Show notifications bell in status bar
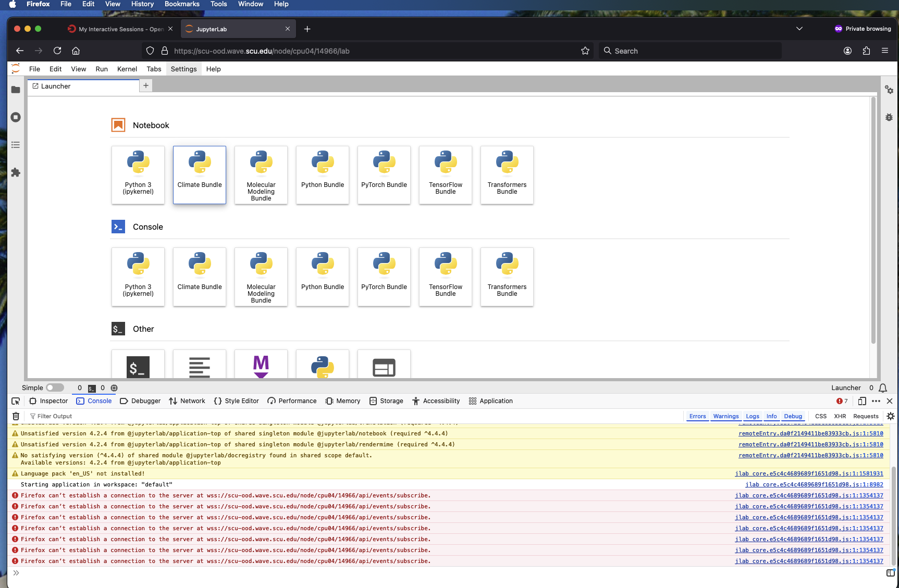This screenshot has width=899, height=588. (x=883, y=388)
